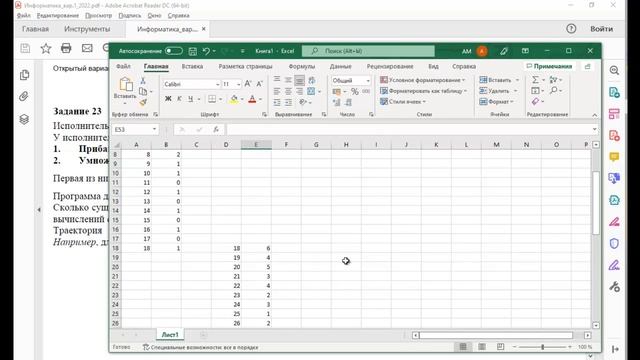
Task: Click the Excel zoom slider handle
Action: [x=542, y=347]
